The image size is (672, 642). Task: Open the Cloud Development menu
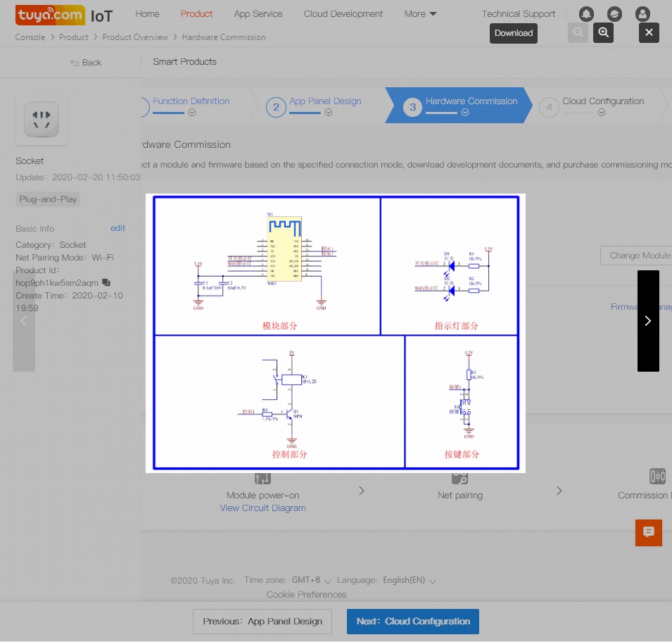pos(343,14)
